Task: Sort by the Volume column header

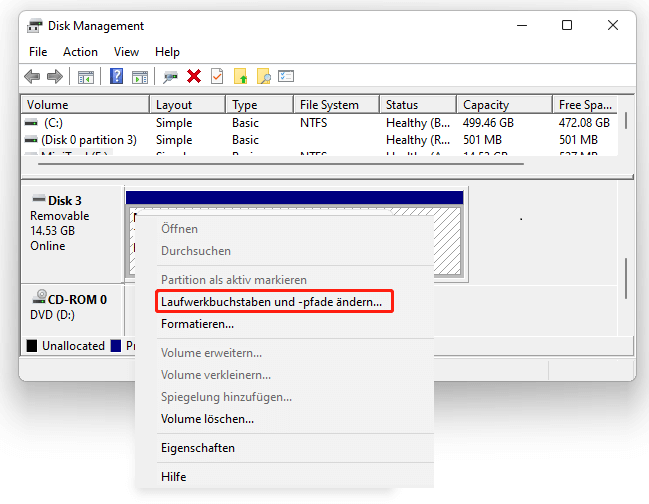Action: coord(85,105)
